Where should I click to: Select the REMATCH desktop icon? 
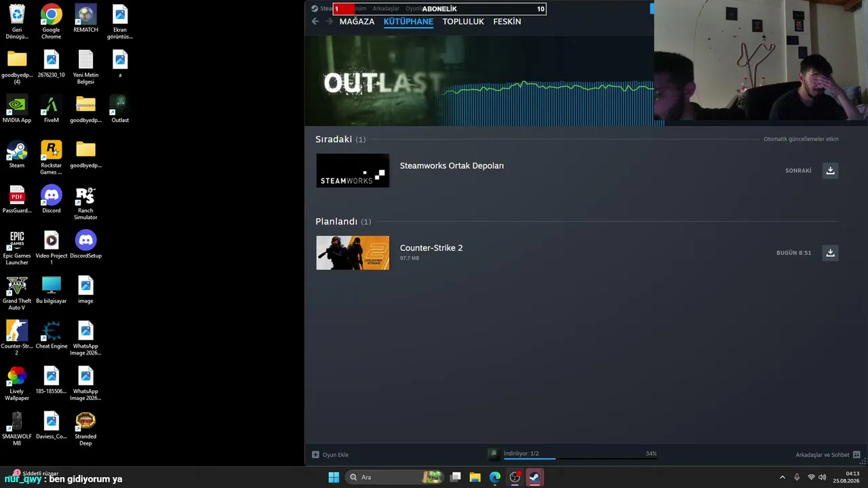[x=85, y=18]
